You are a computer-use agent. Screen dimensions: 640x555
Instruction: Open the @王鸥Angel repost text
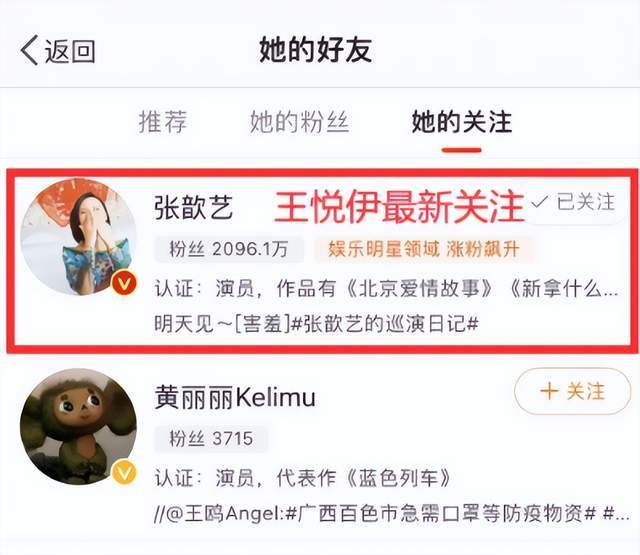(392, 513)
